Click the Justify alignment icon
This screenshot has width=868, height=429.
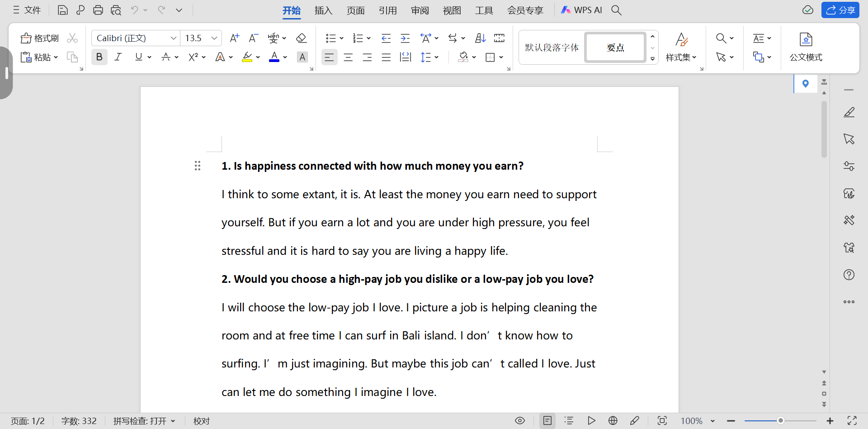click(x=386, y=57)
